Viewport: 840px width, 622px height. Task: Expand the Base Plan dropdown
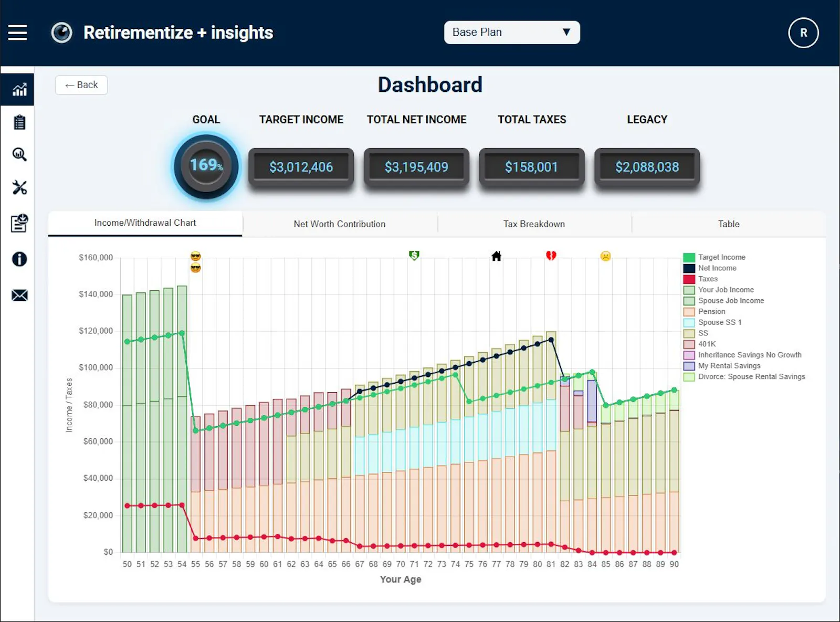tap(512, 32)
